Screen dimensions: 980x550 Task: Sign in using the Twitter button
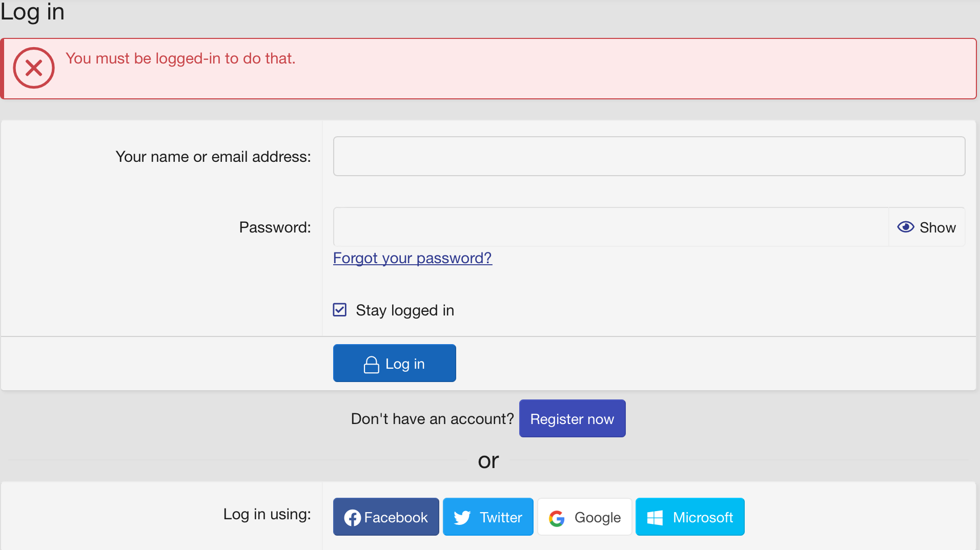488,517
